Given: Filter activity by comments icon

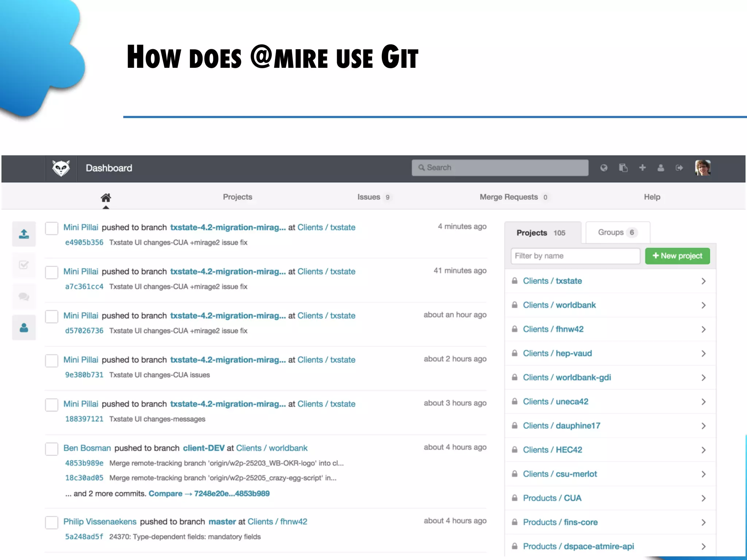Looking at the screenshot, I should 24,296.
